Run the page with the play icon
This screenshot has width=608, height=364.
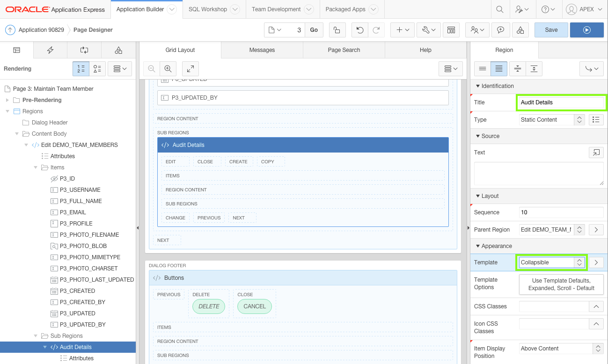(x=586, y=29)
